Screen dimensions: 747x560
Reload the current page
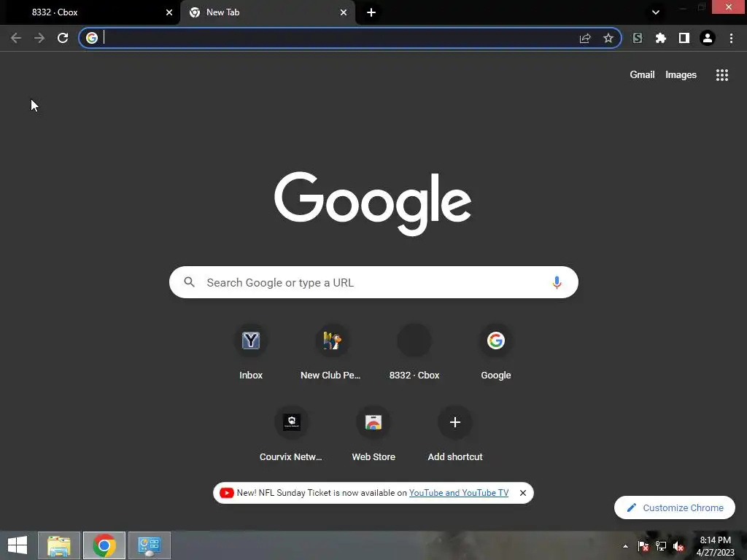[63, 38]
